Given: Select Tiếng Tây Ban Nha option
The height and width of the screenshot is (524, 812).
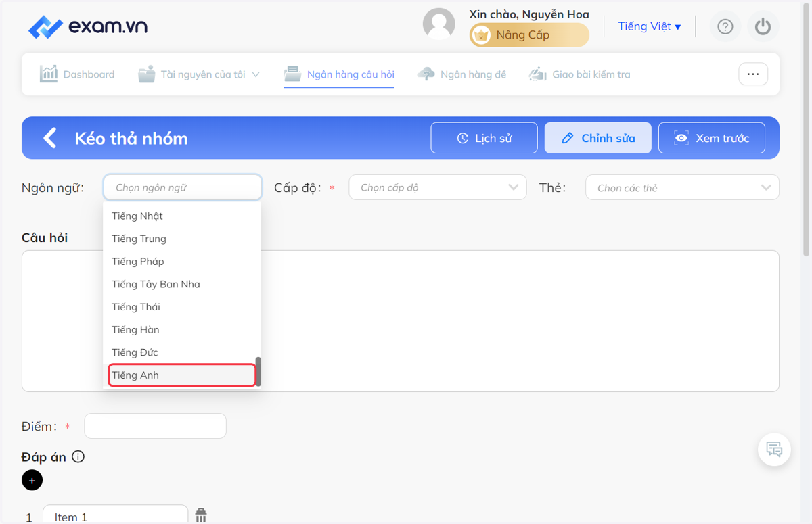Looking at the screenshot, I should click(182, 284).
